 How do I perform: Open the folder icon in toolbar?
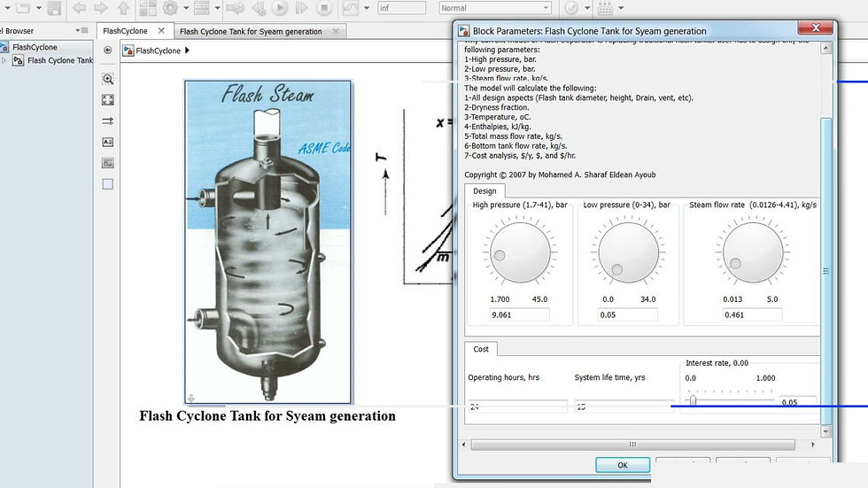(x=23, y=8)
